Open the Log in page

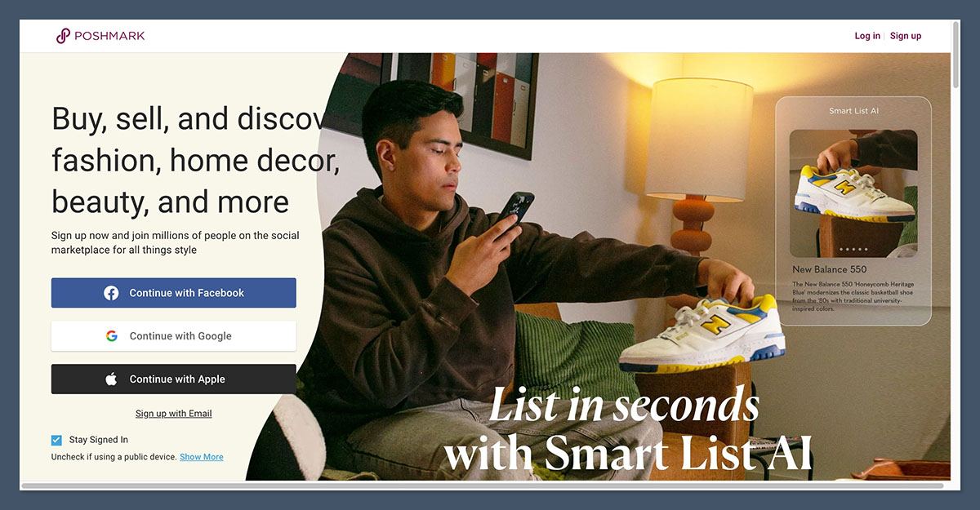[x=867, y=36]
